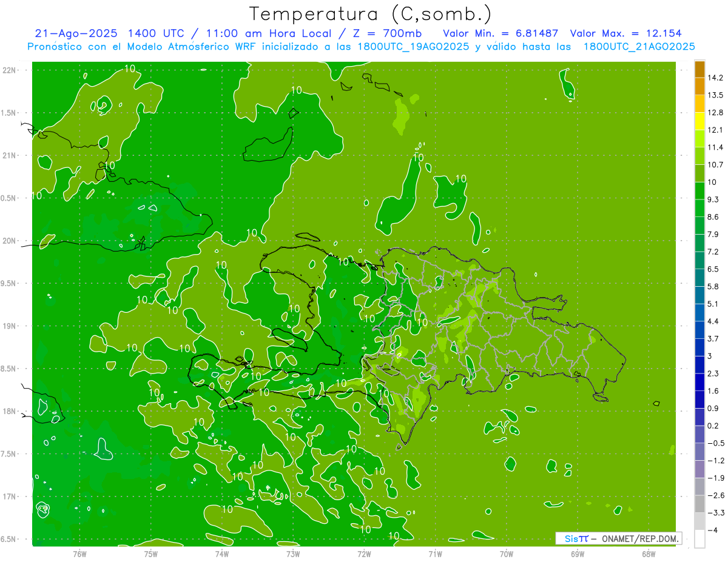Select the 'Z = 700mb' level text
Viewport: 728px width, 562px height.
tap(387, 33)
